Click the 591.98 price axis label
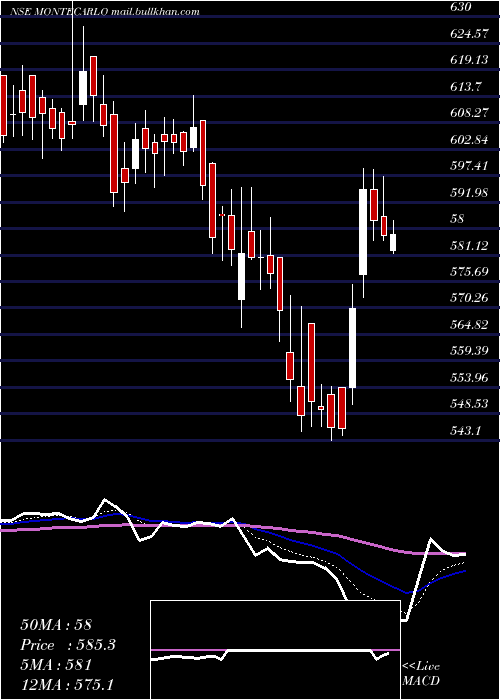 469,193
